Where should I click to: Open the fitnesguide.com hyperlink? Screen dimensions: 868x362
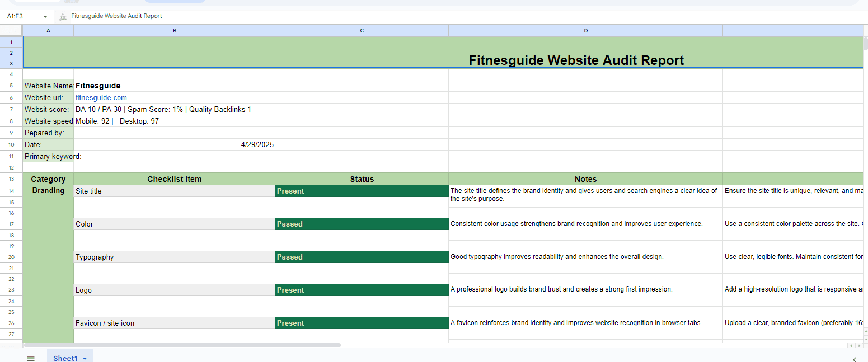(101, 97)
